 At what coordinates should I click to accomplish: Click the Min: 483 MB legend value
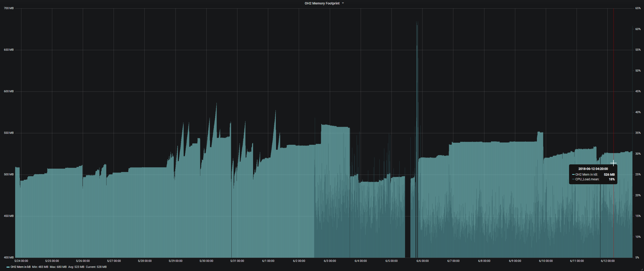point(40,267)
